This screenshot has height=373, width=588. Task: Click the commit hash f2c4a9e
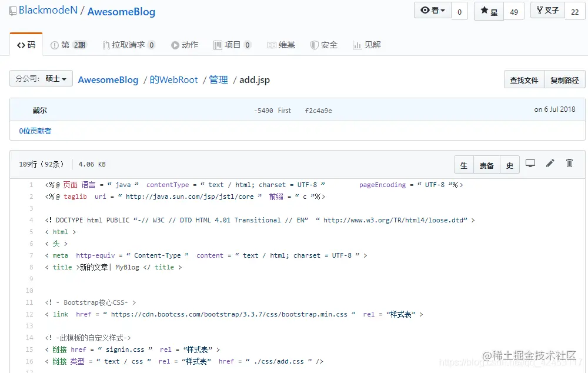coord(318,109)
